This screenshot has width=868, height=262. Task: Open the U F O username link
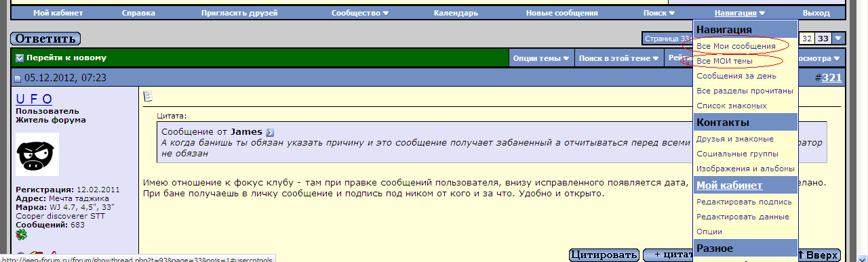pyautogui.click(x=34, y=99)
